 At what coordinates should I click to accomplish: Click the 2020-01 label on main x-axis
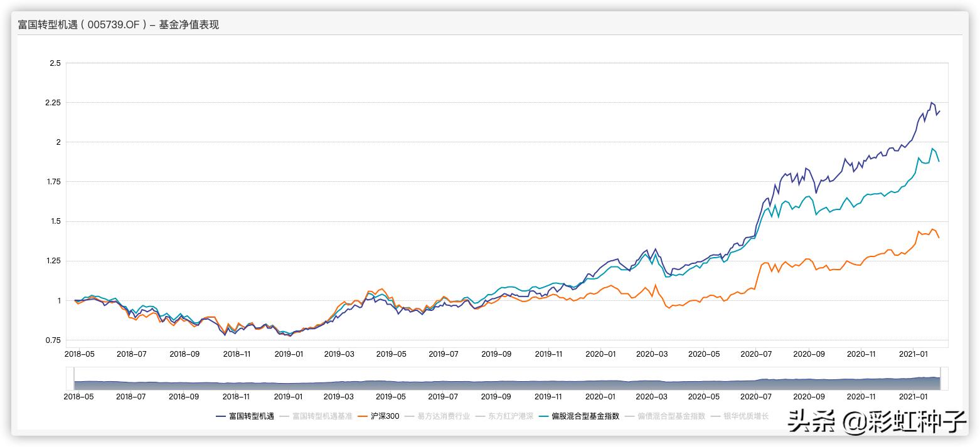coord(600,354)
